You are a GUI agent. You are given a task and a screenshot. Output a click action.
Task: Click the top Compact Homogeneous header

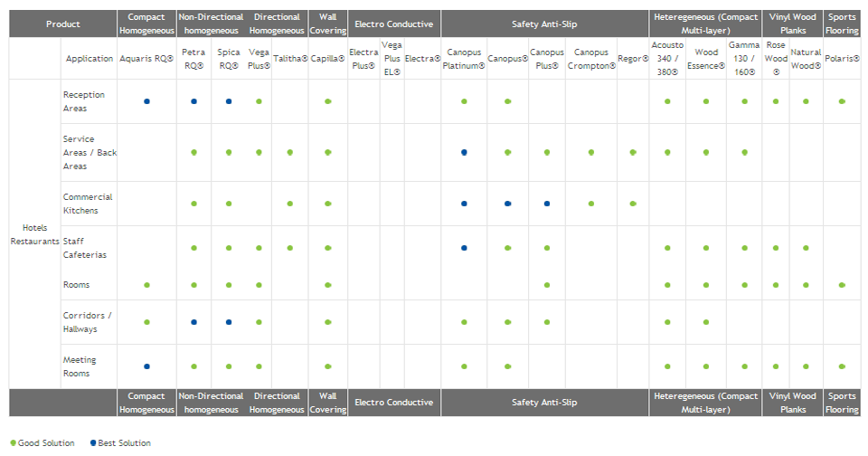click(146, 24)
